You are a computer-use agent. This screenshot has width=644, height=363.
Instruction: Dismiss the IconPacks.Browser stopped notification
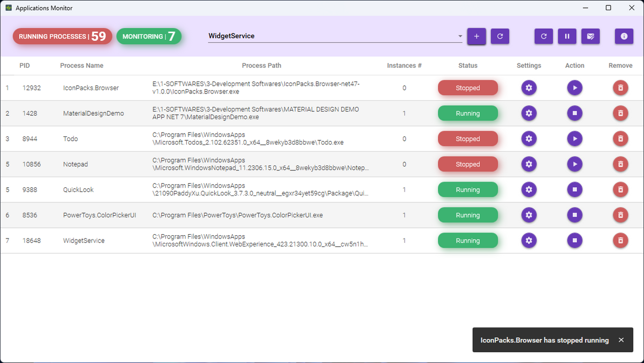click(x=621, y=340)
